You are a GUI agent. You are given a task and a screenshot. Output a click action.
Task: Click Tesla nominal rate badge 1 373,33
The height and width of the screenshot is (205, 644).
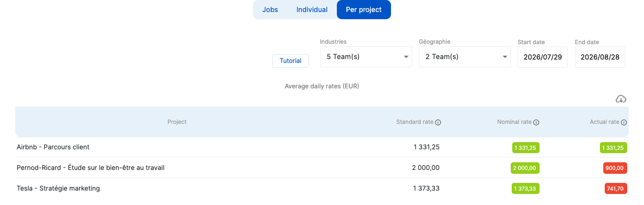tap(526, 189)
